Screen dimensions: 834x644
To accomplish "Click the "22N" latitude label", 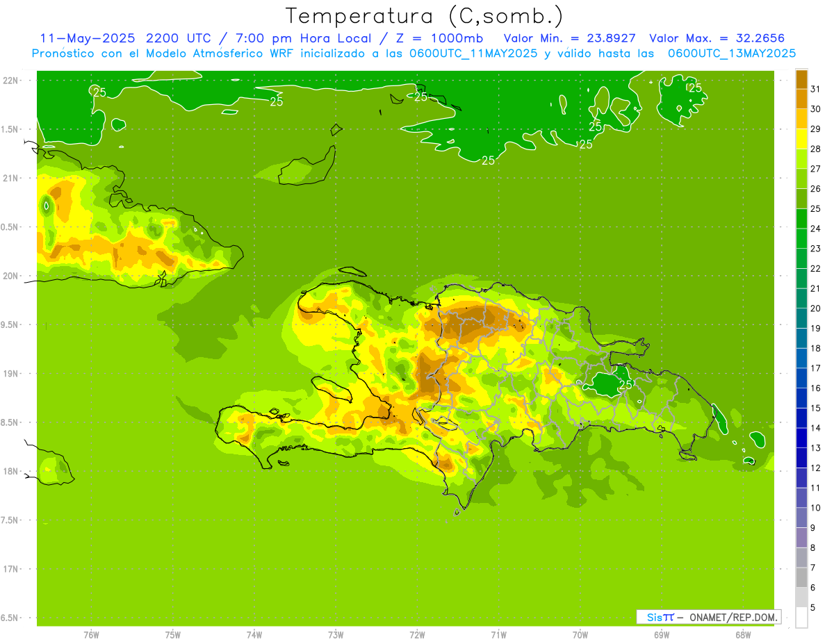I will [x=10, y=81].
